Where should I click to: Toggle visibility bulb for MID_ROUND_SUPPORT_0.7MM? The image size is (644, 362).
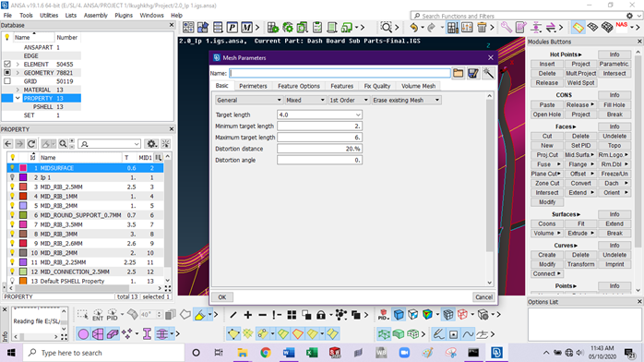click(12, 215)
